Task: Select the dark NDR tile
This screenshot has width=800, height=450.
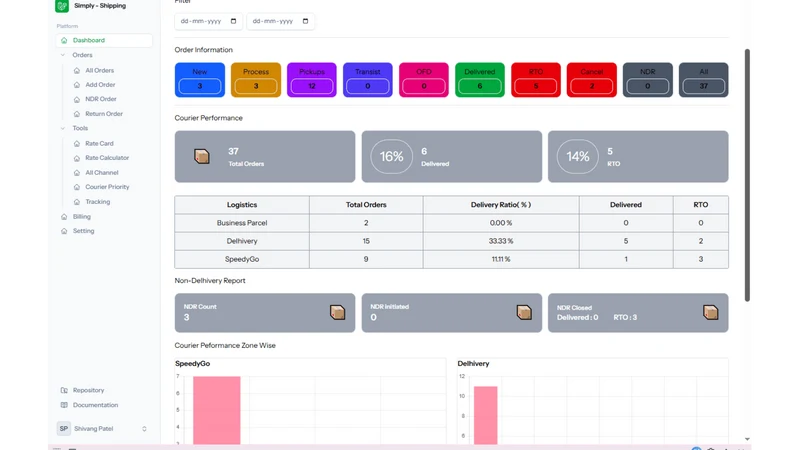Action: pos(647,80)
